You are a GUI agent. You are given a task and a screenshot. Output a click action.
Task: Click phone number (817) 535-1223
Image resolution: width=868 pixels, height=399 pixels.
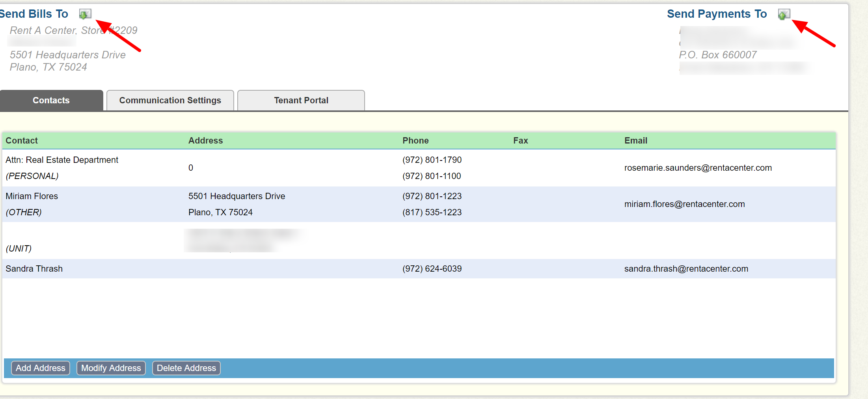point(432,212)
